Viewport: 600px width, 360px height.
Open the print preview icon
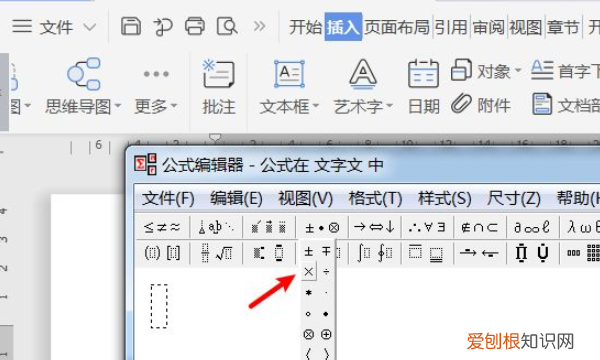coord(227,27)
